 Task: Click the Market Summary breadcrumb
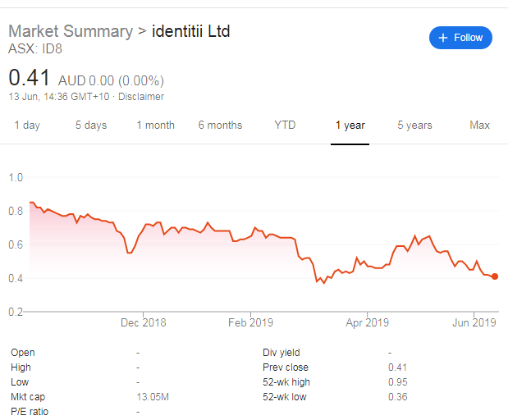point(70,31)
